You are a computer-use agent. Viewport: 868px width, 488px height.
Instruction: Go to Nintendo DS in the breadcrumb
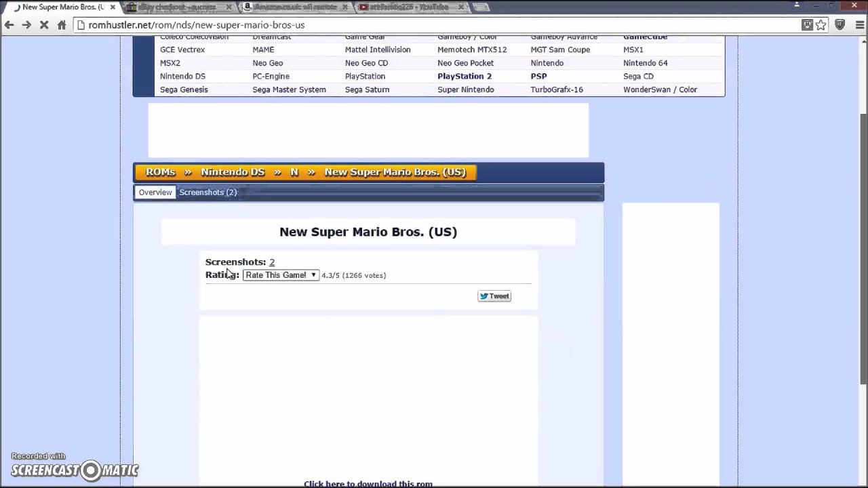[x=233, y=172]
